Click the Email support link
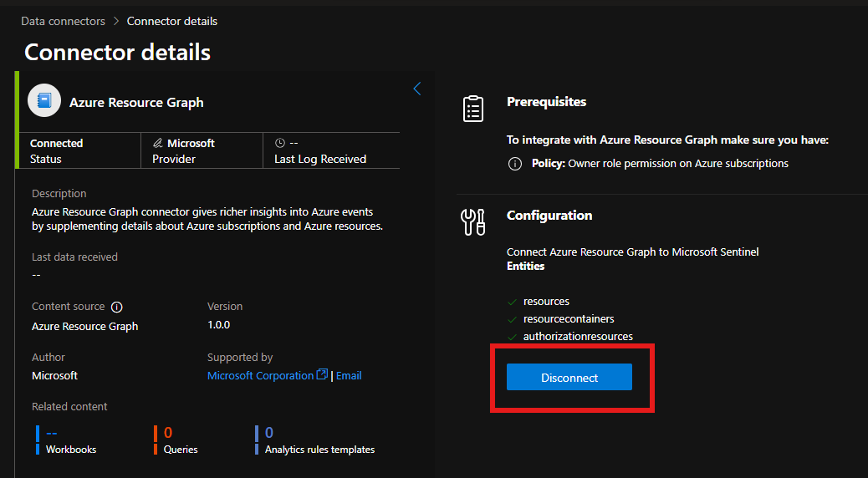 (x=349, y=375)
